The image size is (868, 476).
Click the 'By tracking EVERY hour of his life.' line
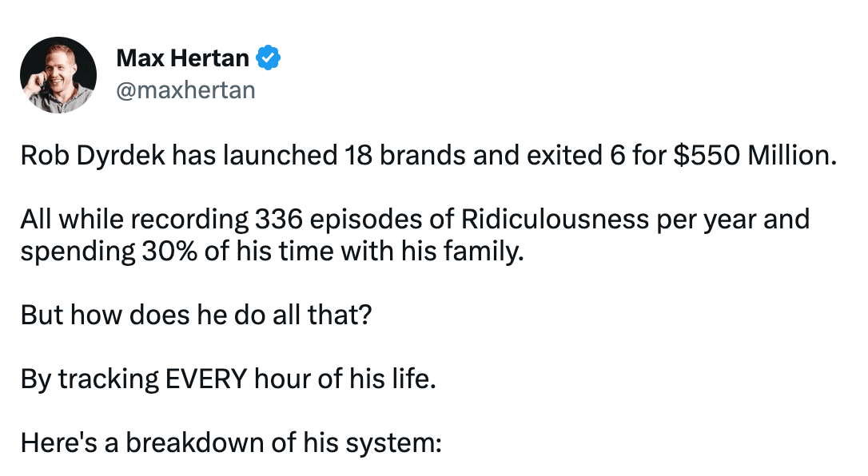[x=228, y=380]
